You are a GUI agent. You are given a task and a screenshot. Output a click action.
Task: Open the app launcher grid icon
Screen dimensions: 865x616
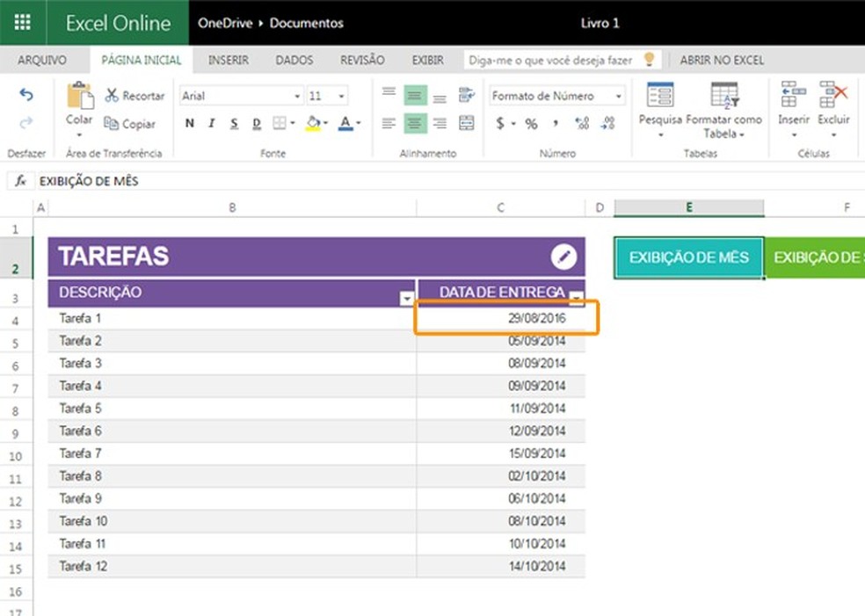point(23,23)
